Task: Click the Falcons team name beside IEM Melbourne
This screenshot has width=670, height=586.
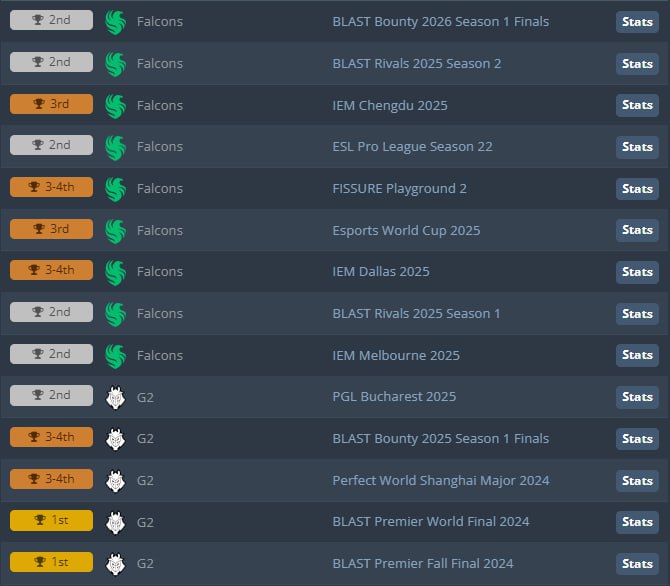Action: [x=160, y=355]
